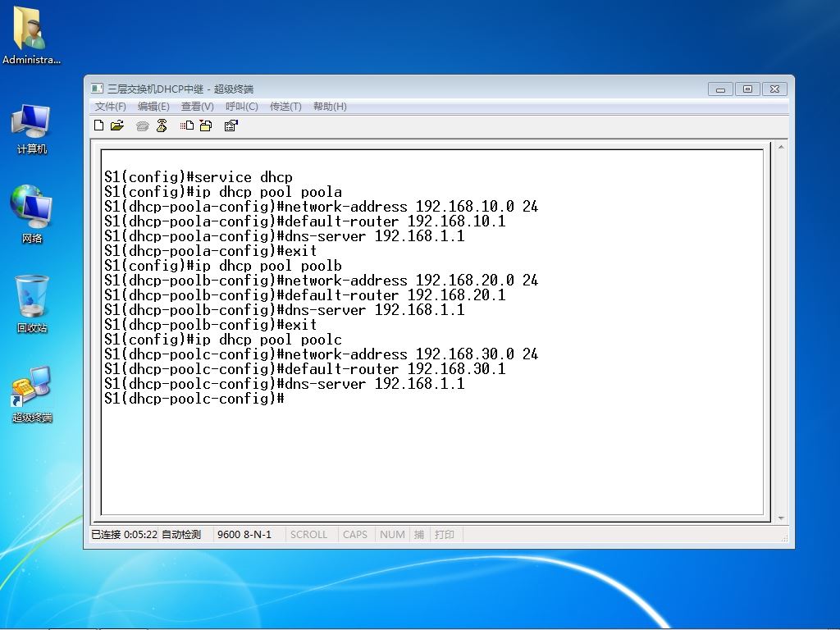Click 'default-router 192.168.30.1' line
The height and width of the screenshot is (630, 840).
[305, 369]
